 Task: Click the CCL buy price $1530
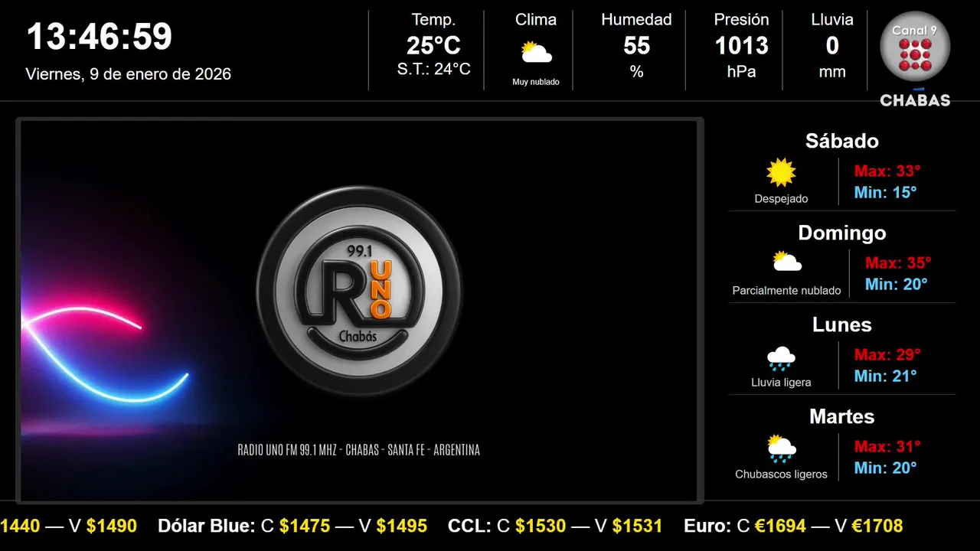541,526
